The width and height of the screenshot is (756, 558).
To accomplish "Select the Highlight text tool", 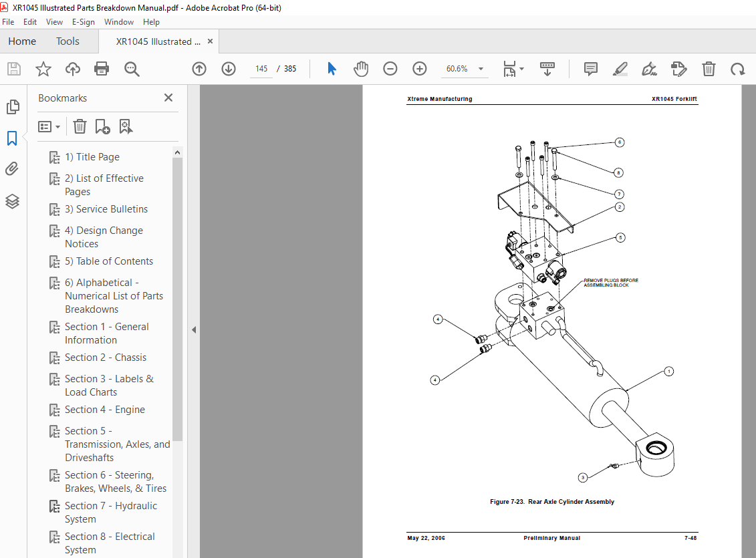I will [x=620, y=69].
